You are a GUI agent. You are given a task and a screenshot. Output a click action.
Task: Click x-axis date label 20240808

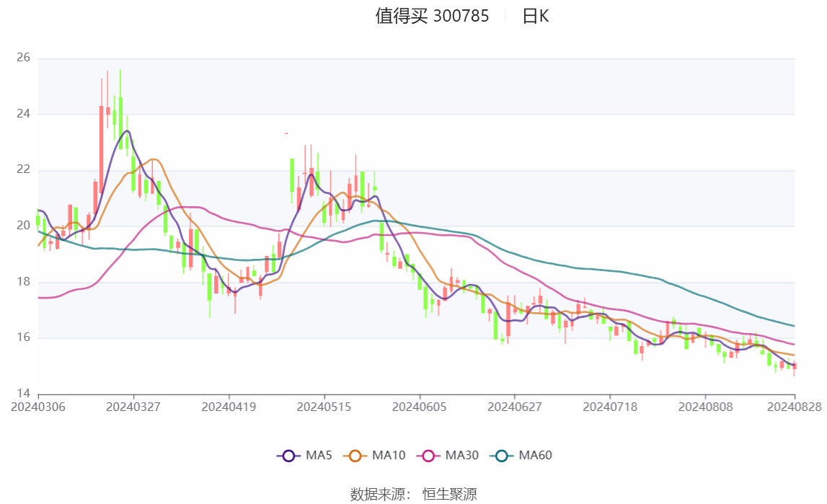pyautogui.click(x=706, y=407)
